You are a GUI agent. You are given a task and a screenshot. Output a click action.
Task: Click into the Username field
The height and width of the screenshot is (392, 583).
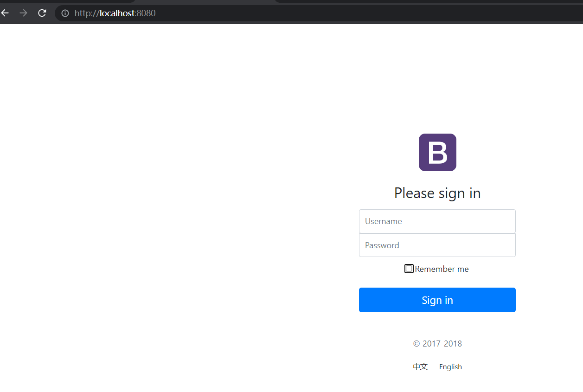click(437, 221)
